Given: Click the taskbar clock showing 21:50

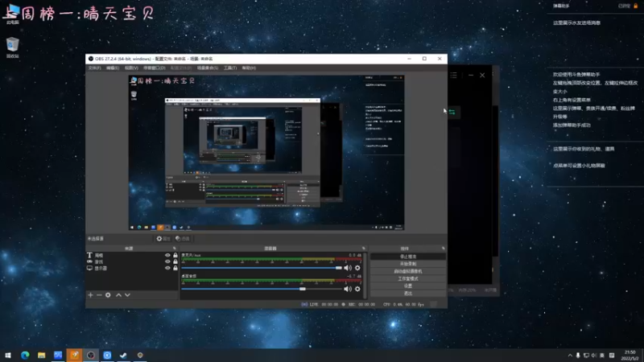Looking at the screenshot, I should (630, 356).
